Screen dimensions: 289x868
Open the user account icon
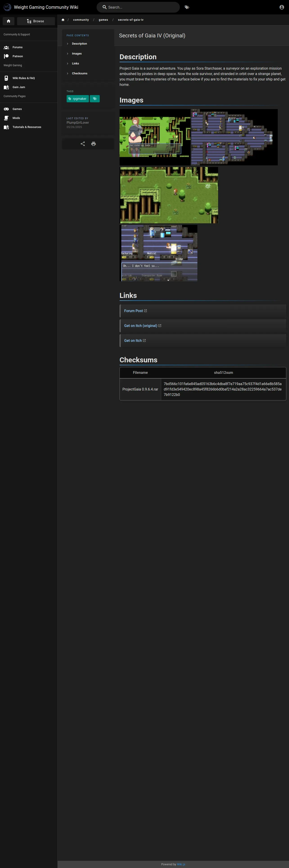(x=282, y=7)
